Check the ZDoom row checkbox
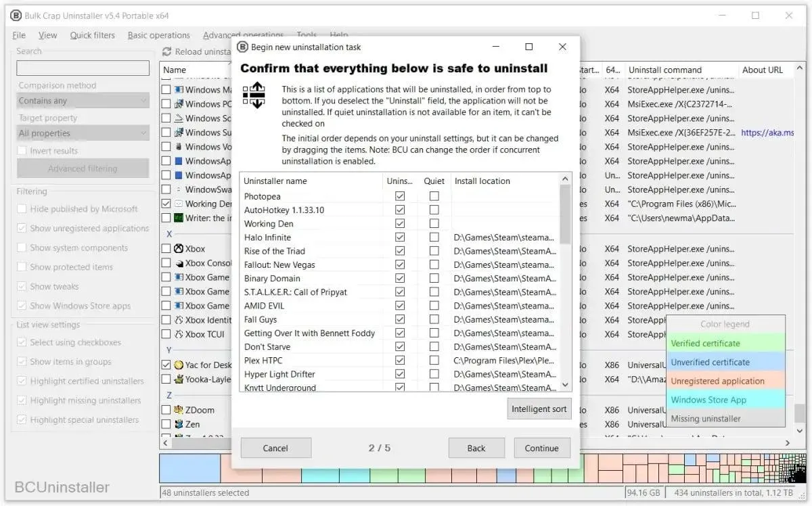This screenshot has height=506, width=812. (166, 410)
